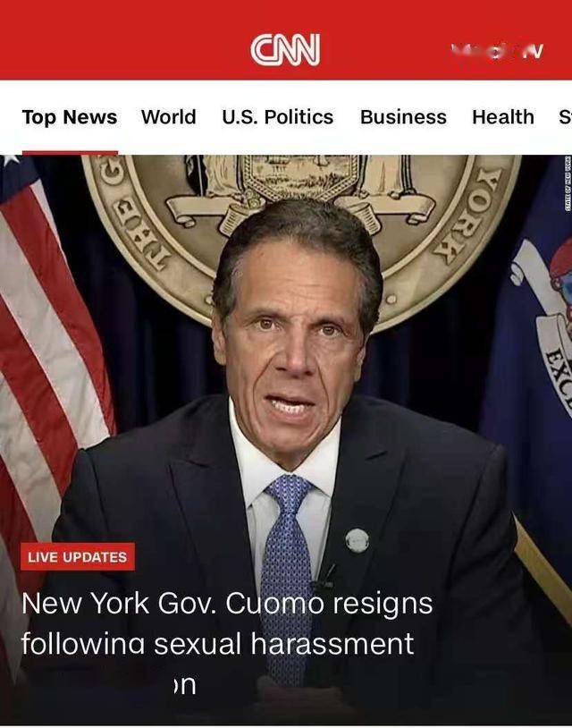Tap the cut-off tab after Health
Image resolution: width=572 pixels, height=728 pixels.
click(x=565, y=117)
